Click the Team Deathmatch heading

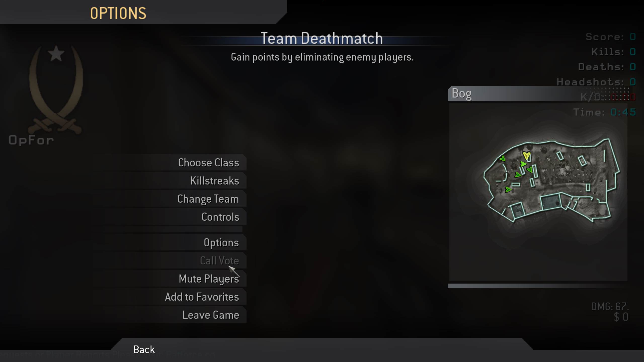[x=322, y=38]
